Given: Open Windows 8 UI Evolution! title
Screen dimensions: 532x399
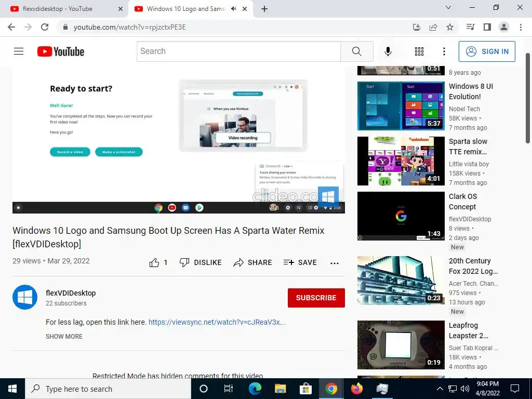Looking at the screenshot, I should 471,91.
